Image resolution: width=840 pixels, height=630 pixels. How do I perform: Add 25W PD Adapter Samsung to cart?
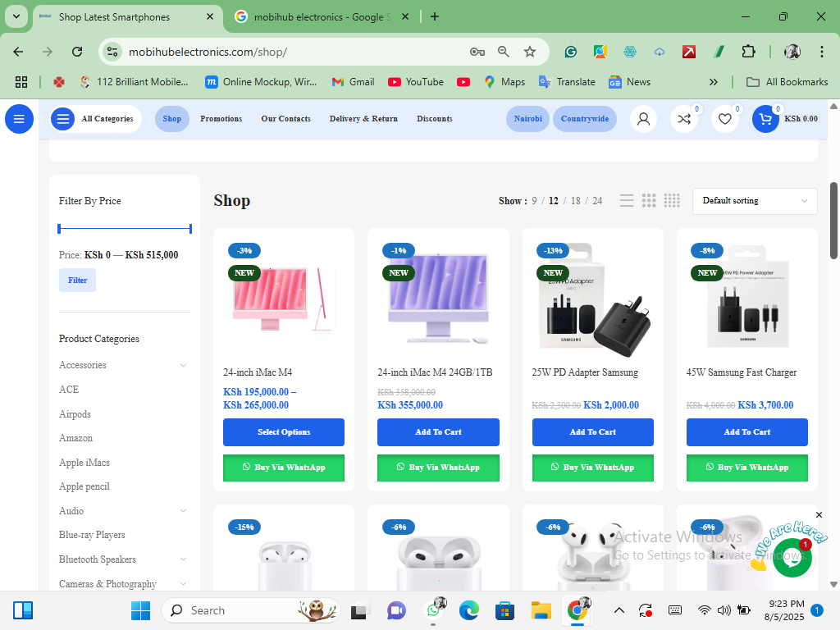(592, 432)
